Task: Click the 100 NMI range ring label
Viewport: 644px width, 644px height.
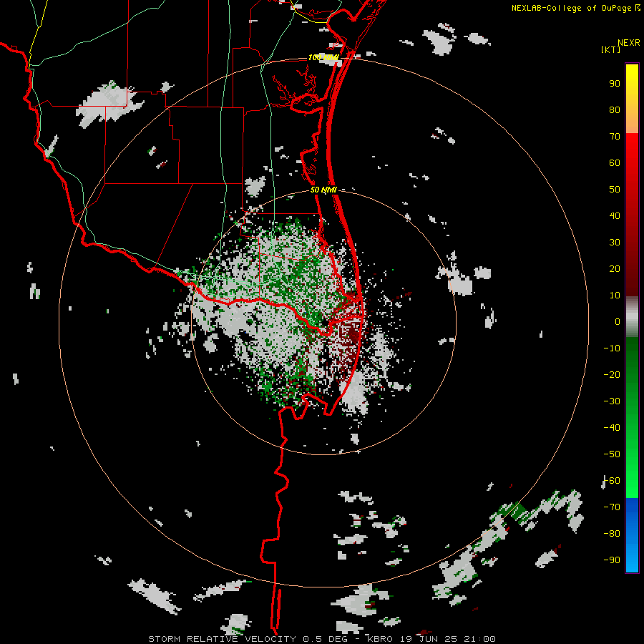Action: [323, 57]
